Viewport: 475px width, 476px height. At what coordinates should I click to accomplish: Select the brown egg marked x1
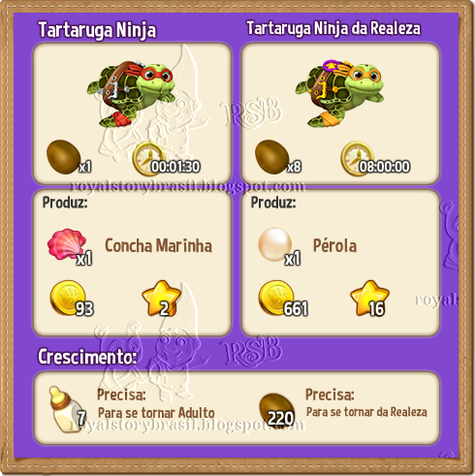pyautogui.click(x=64, y=157)
